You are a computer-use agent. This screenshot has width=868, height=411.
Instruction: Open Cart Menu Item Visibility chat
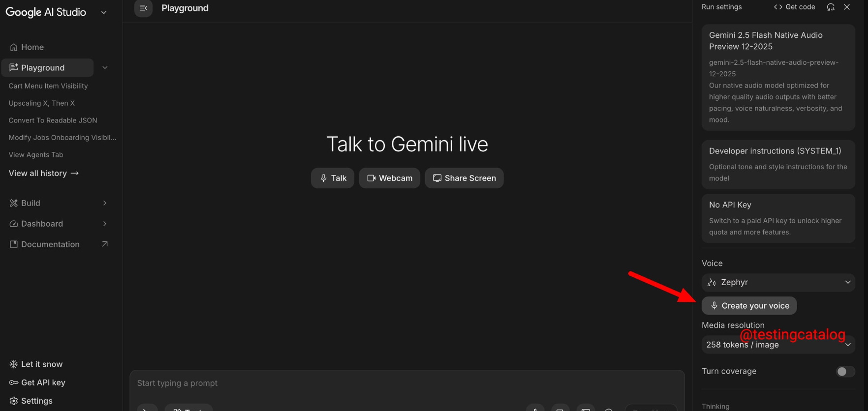[x=48, y=86]
